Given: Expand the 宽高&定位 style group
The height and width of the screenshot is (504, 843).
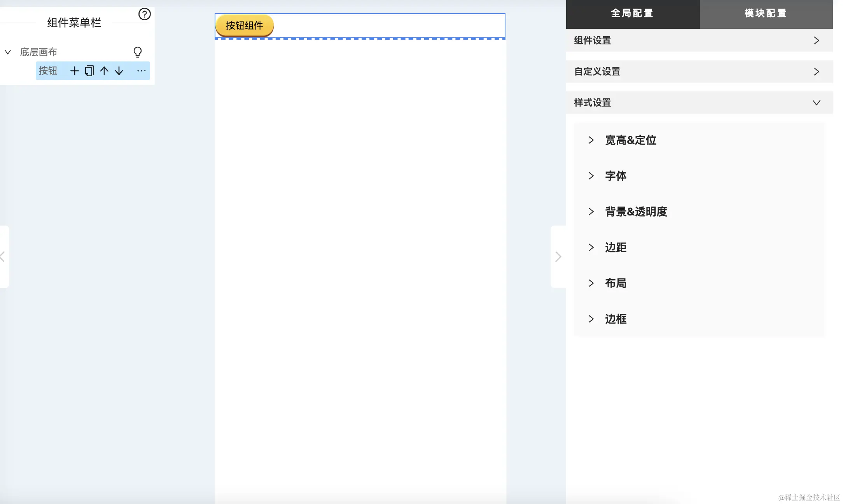Looking at the screenshot, I should tap(630, 140).
